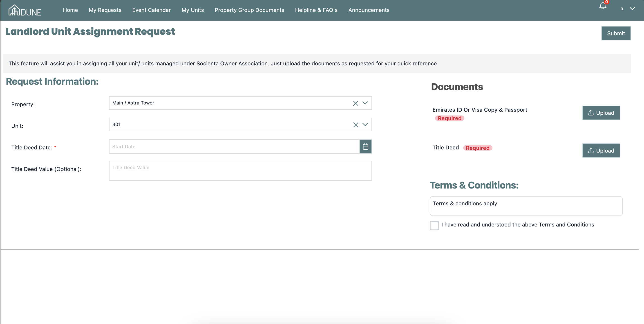Open the Event Calendar menu item
The height and width of the screenshot is (324, 644).
pos(151,10)
